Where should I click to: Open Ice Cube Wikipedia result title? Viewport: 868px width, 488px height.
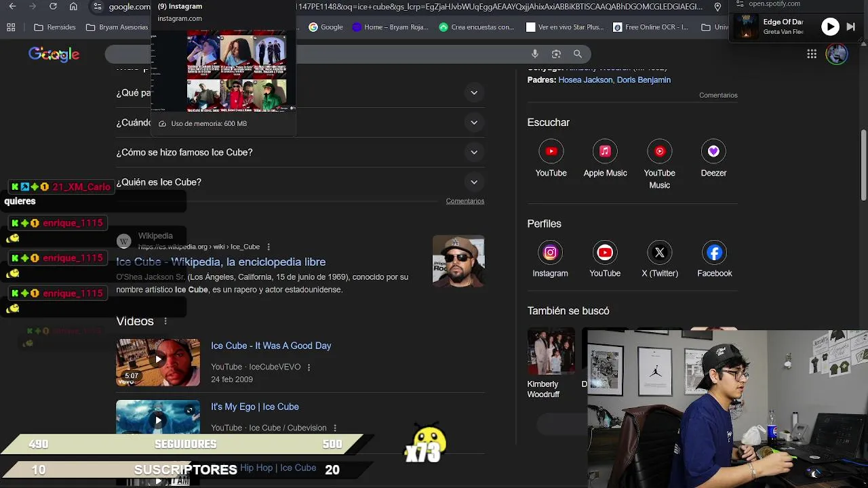pos(220,262)
